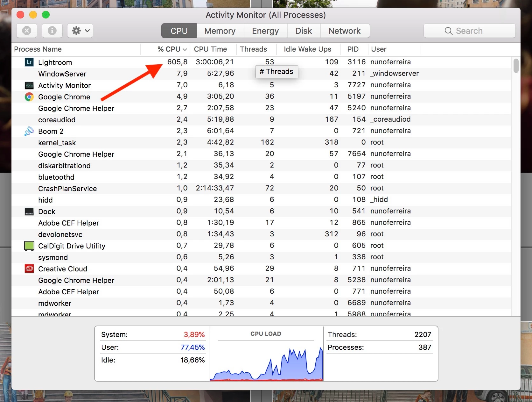Image resolution: width=532 pixels, height=402 pixels.
Task: Click the Lightroom app icon in process list
Action: (29, 62)
